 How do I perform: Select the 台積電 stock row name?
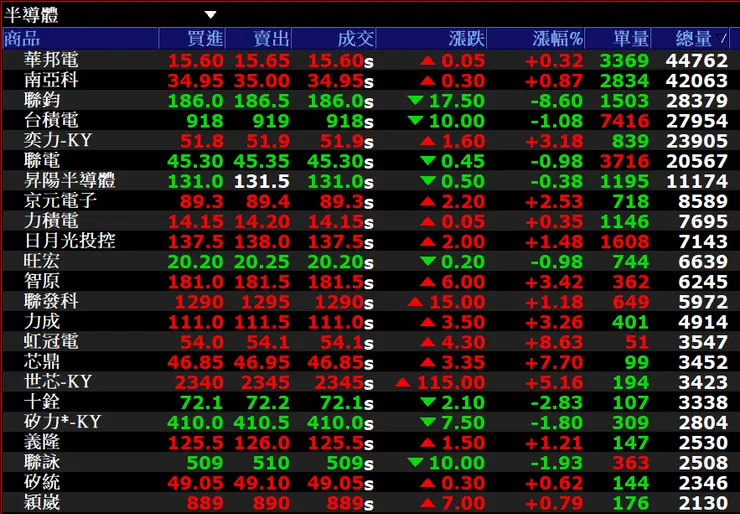click(51, 120)
